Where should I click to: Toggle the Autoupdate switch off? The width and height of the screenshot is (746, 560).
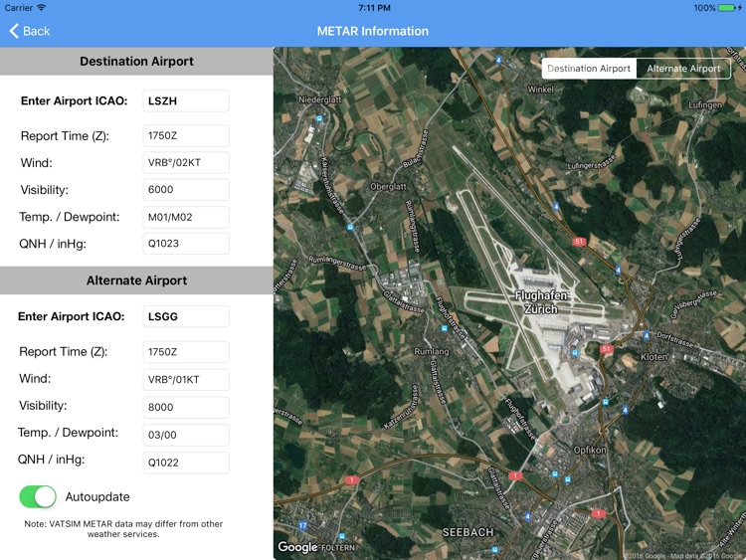[x=38, y=496]
